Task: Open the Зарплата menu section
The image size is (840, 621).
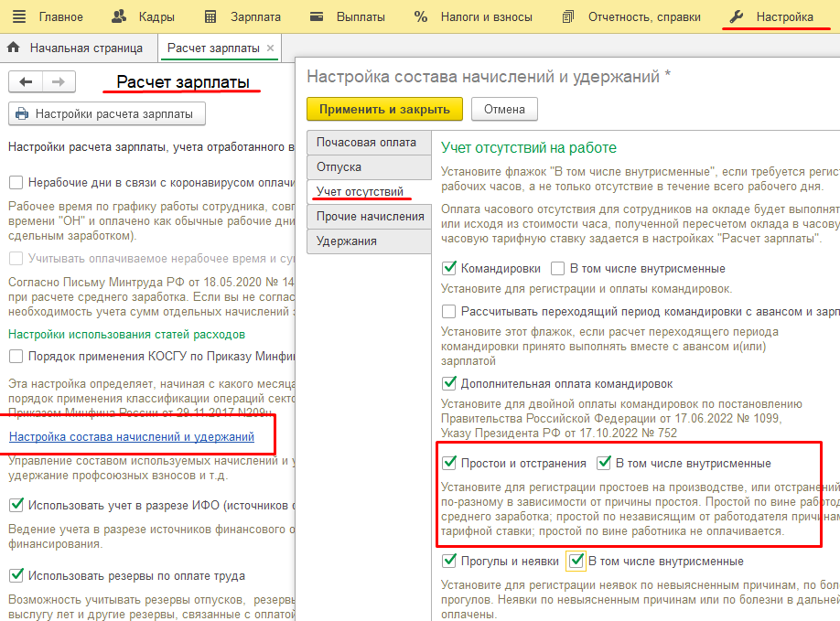Action: point(255,17)
